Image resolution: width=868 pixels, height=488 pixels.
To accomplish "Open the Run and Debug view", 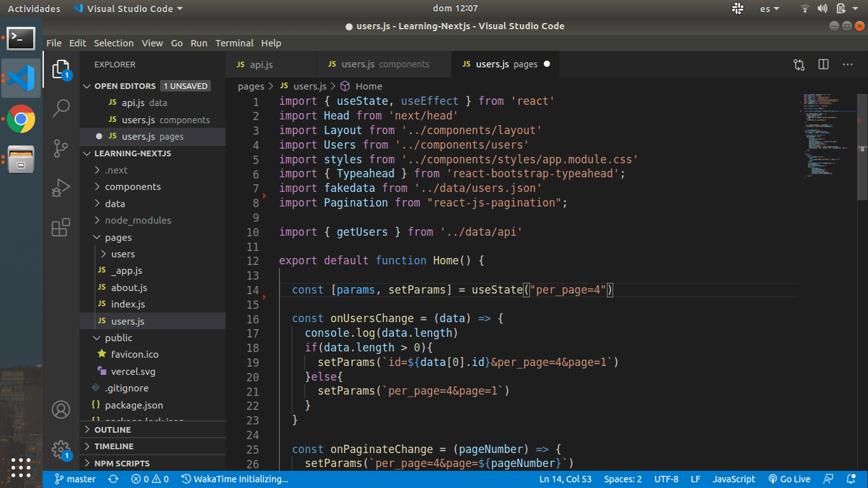I will coord(61,188).
